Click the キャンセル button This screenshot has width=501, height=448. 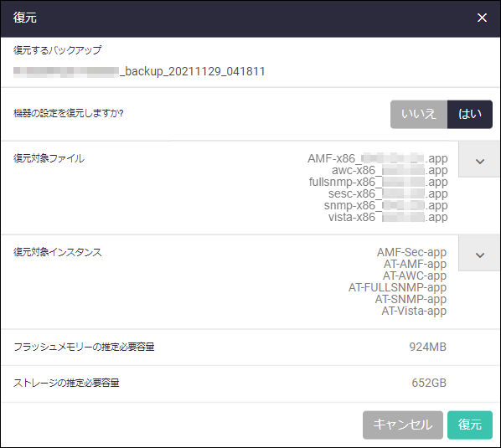click(403, 425)
